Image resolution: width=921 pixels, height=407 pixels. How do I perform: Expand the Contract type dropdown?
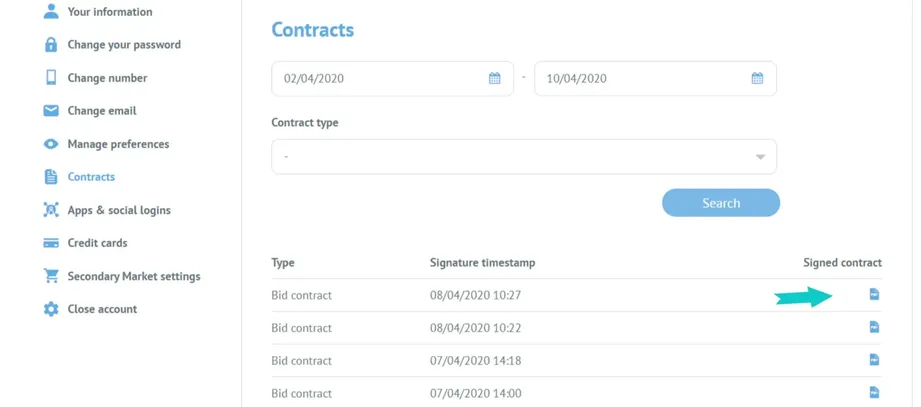click(x=524, y=157)
